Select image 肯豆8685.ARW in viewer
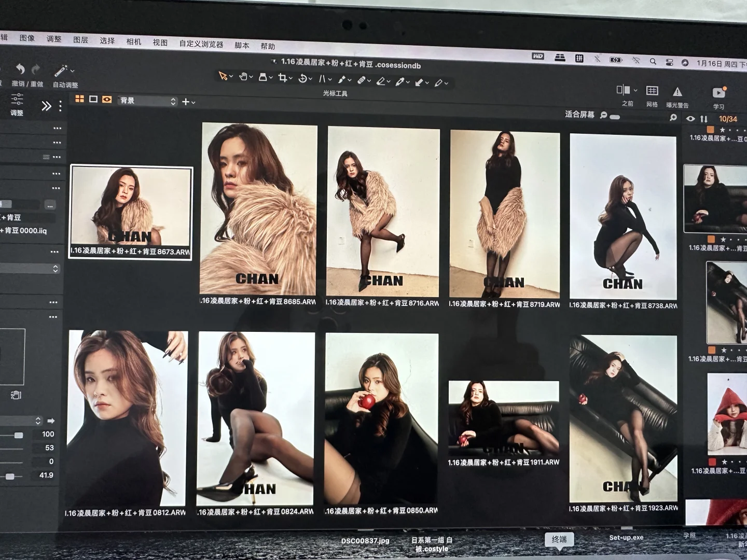The width and height of the screenshot is (747, 560). pyautogui.click(x=258, y=209)
